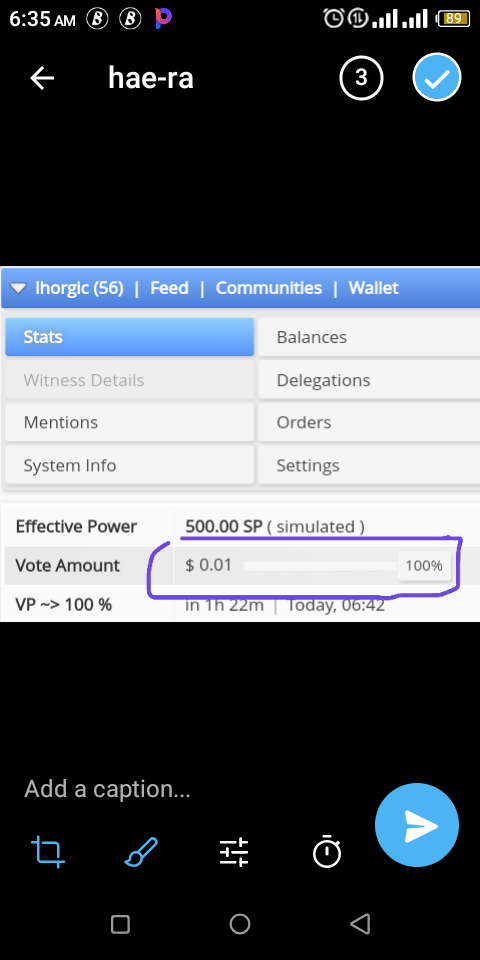This screenshot has height=960, width=480.
Task: Open the Feed link
Action: click(x=169, y=288)
